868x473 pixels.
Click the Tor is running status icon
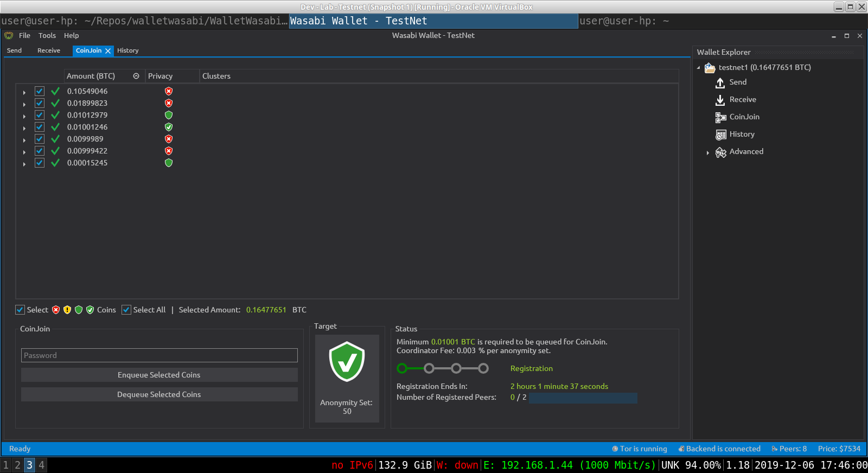tap(615, 449)
